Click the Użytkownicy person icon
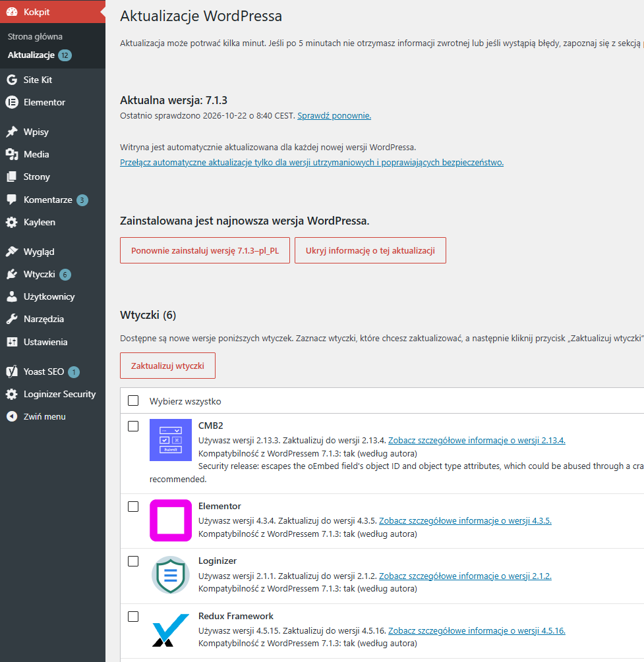Viewport: 644px width, 662px height. [x=12, y=297]
